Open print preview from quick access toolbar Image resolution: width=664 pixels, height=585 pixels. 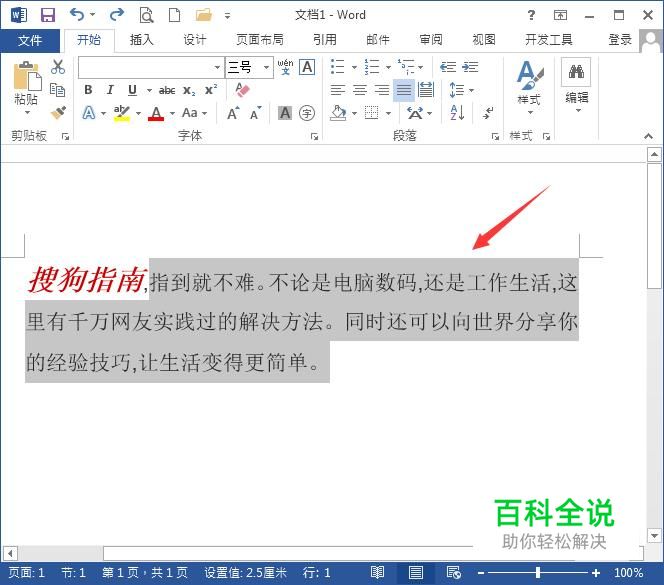(x=147, y=15)
